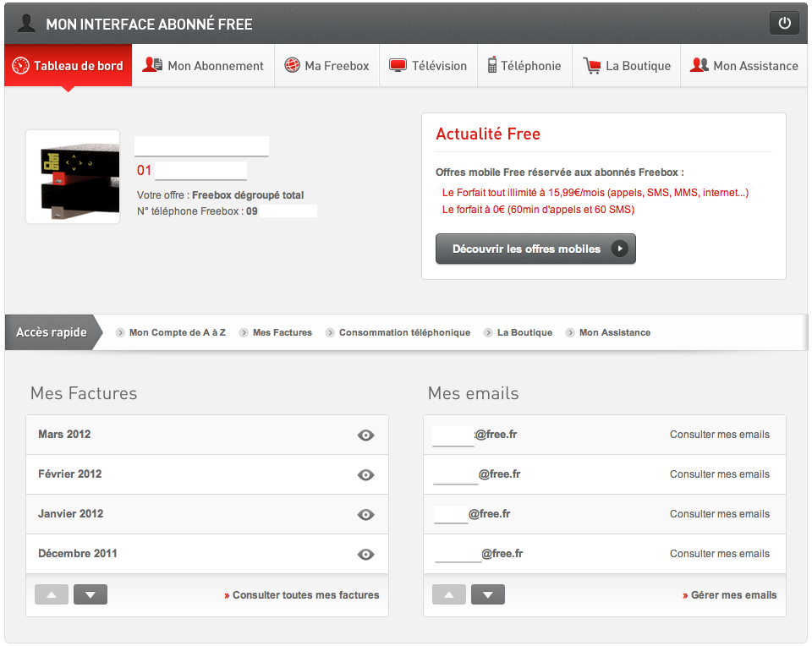The width and height of the screenshot is (812, 646).
Task: Click the Mes Factures section heading
Action: tap(84, 393)
